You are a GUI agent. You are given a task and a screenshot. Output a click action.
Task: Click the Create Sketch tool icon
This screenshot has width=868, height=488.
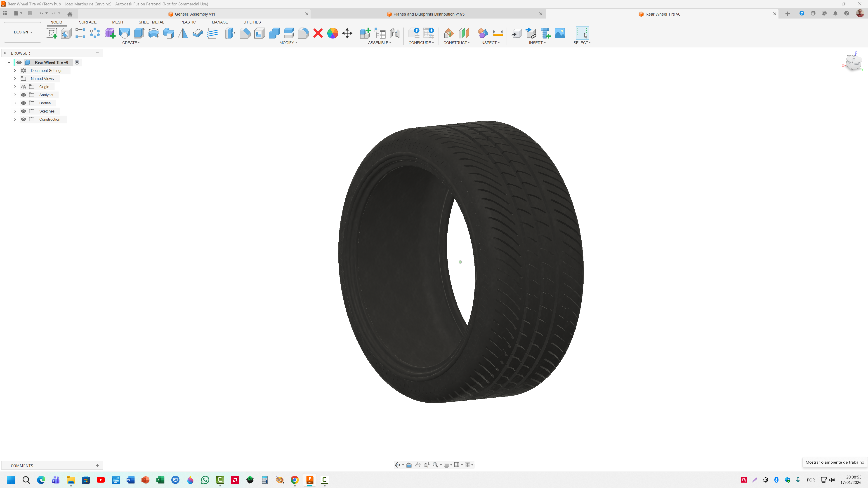click(52, 33)
